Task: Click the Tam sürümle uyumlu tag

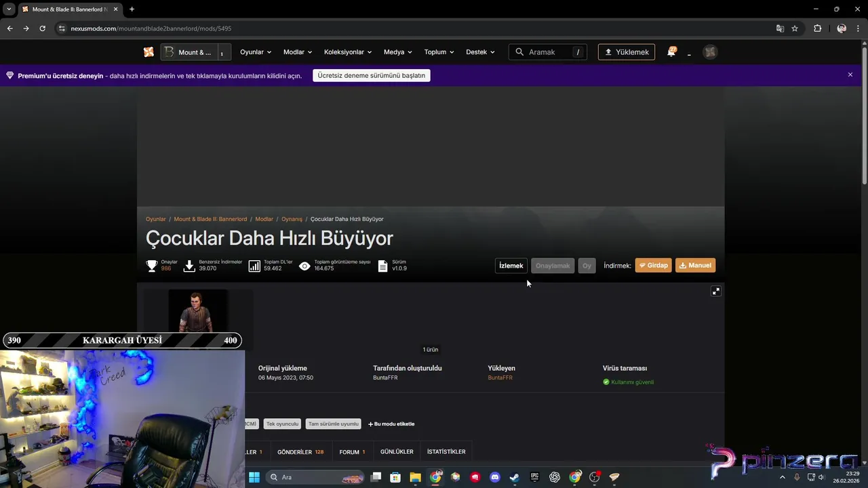Action: [x=333, y=424]
